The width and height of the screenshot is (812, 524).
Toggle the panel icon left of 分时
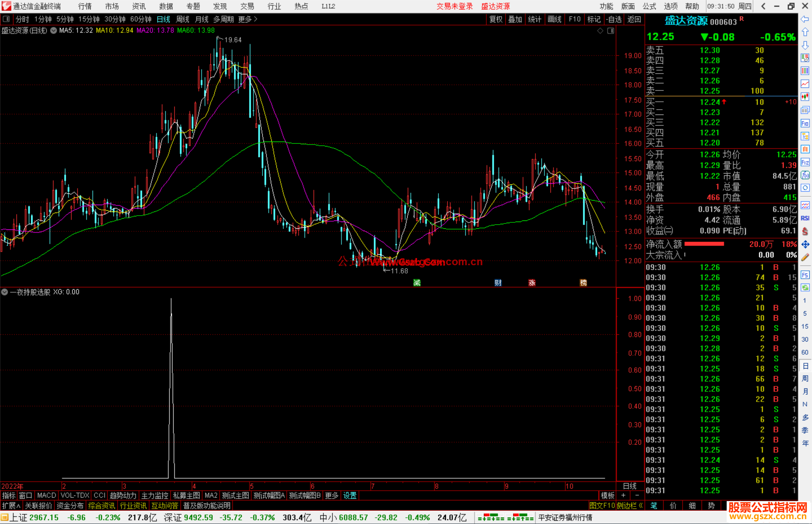(6, 19)
